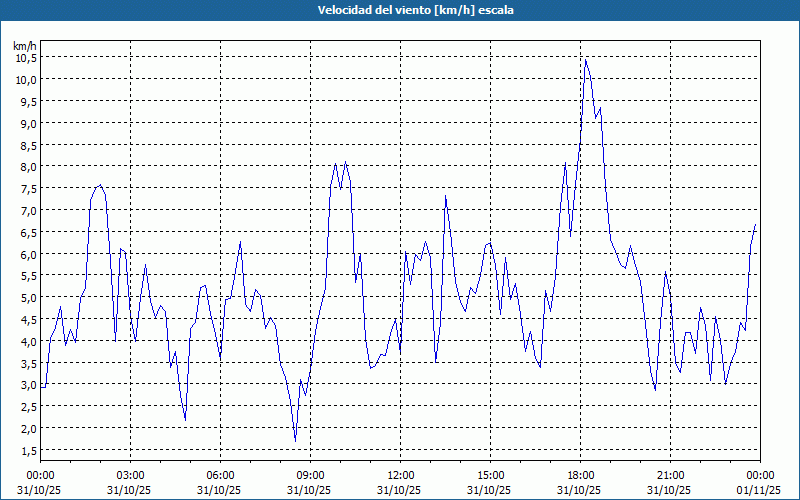The image size is (800, 500).
Task: Click the highest wind speed peak after 18:00
Action: [586, 60]
